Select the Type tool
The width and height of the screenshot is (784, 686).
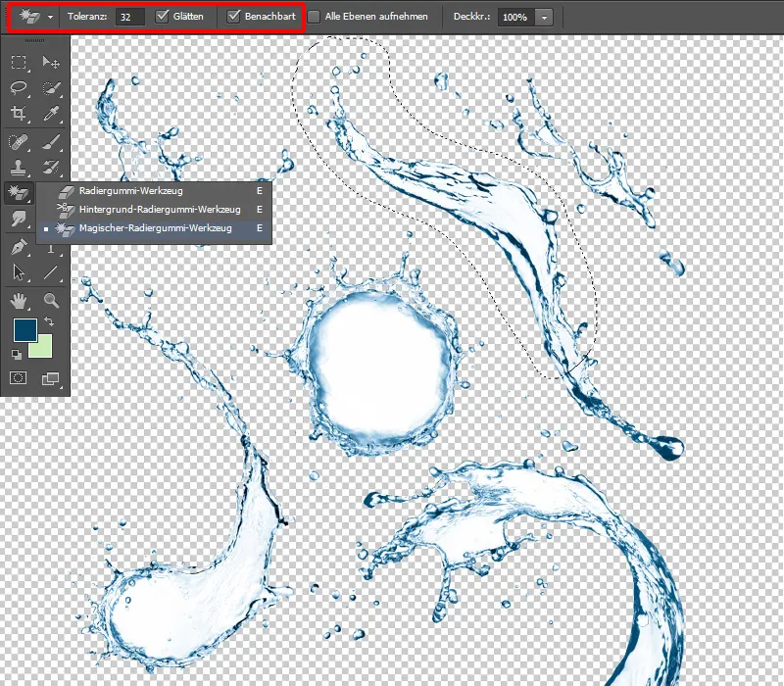[51, 249]
